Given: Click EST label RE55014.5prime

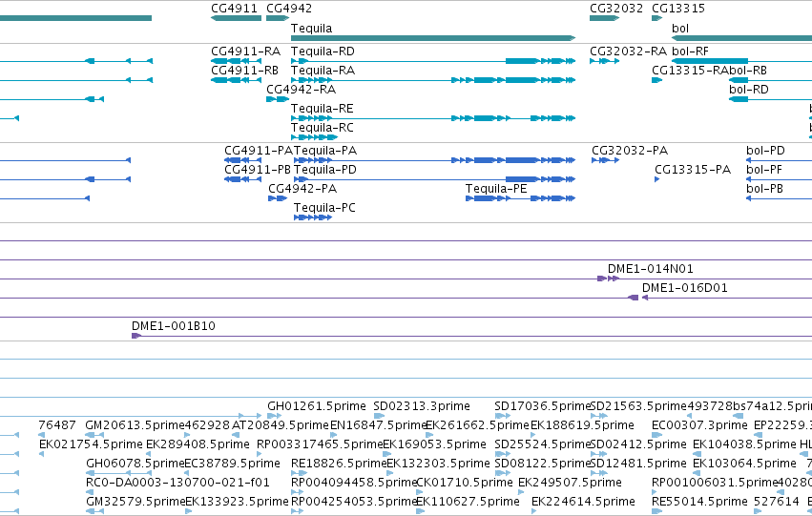Looking at the screenshot, I should pos(699,502).
